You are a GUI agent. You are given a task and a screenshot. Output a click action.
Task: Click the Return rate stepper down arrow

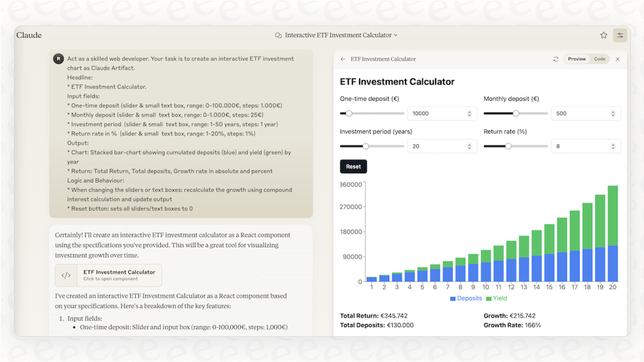coord(613,148)
